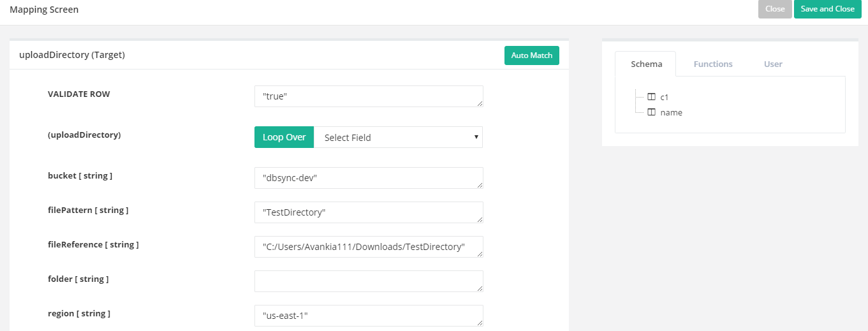868x331 pixels.
Task: Open the Select Field dropdown
Action: (x=398, y=137)
